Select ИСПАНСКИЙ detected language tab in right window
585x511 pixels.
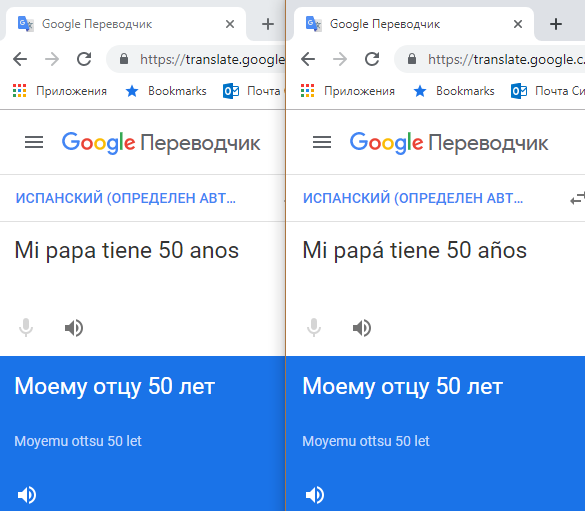pos(413,198)
